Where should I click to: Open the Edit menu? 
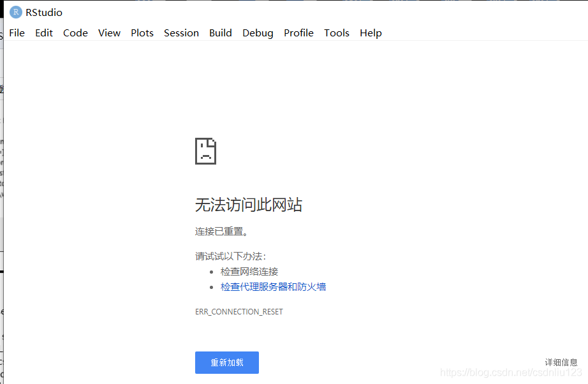(44, 33)
